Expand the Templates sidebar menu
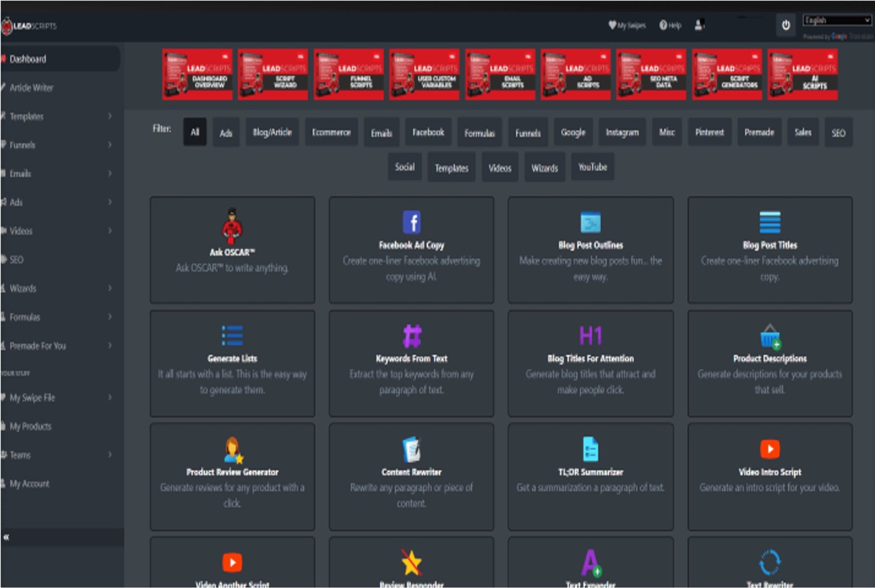Screen dimensions: 875x588 pos(59,116)
